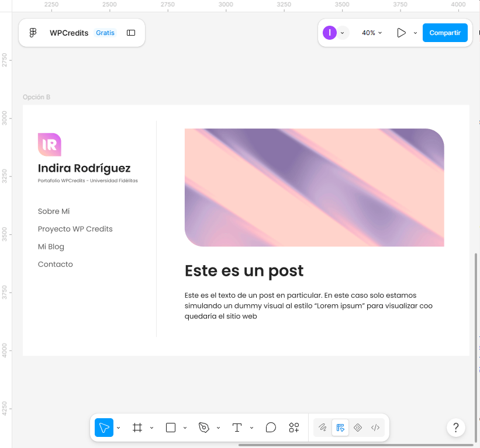The width and height of the screenshot is (480, 448).
Task: Toggle the sidebar panel layout icon
Action: [131, 33]
